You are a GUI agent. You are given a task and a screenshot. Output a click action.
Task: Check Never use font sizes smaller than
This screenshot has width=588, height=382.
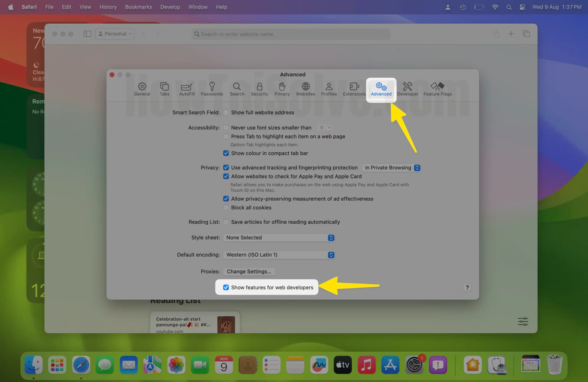(226, 128)
